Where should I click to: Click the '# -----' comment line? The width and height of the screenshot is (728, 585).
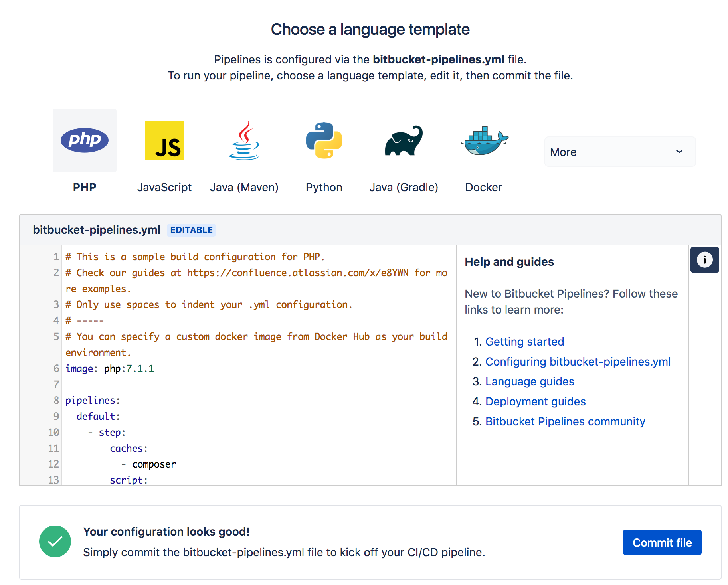click(85, 320)
